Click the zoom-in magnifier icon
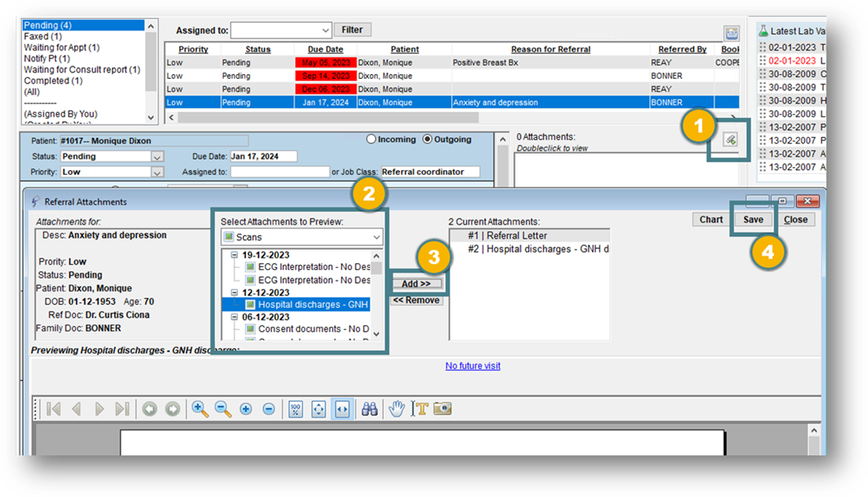This screenshot has height=497, width=868. click(x=199, y=408)
